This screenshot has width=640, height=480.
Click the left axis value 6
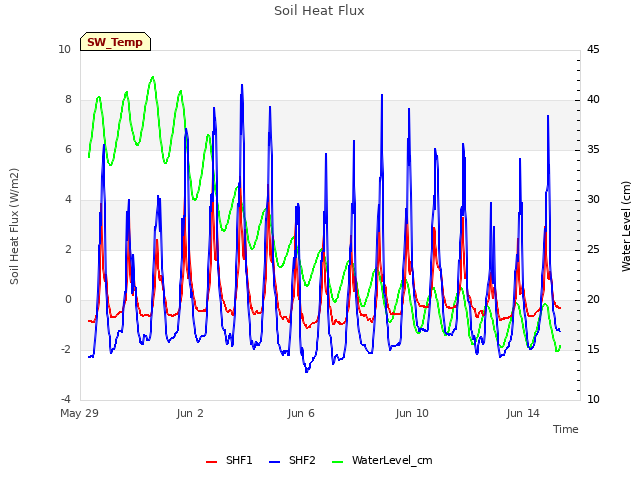click(68, 150)
